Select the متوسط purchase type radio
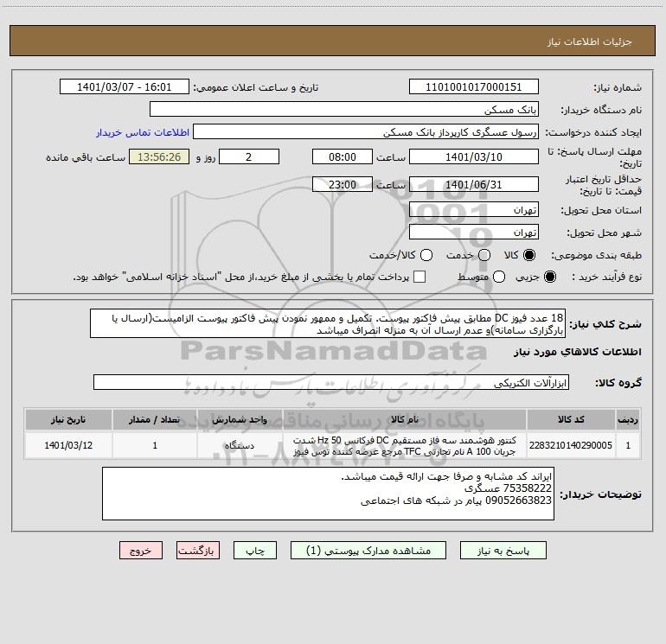Image resolution: width=666 pixels, height=644 pixels. 499,277
